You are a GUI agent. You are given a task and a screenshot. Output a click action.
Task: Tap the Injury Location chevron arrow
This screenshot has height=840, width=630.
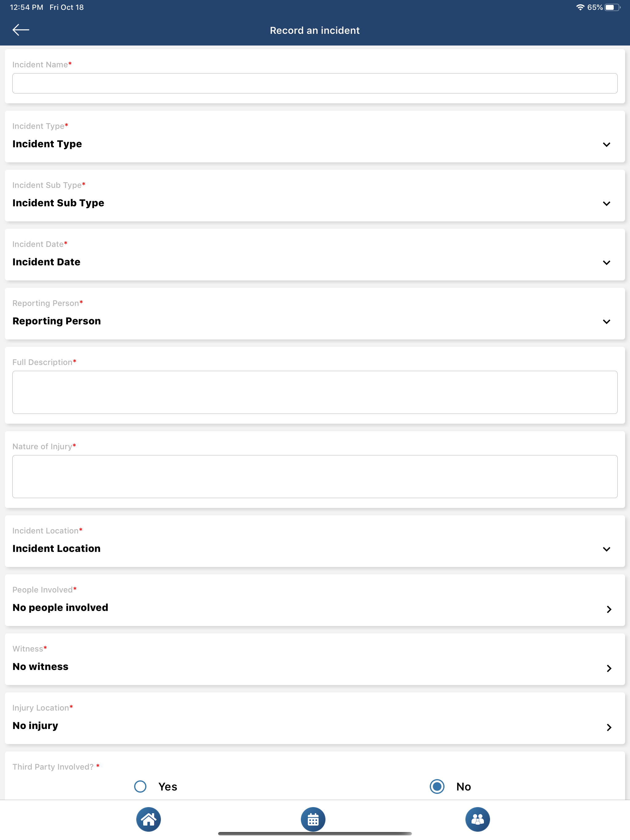tap(609, 727)
